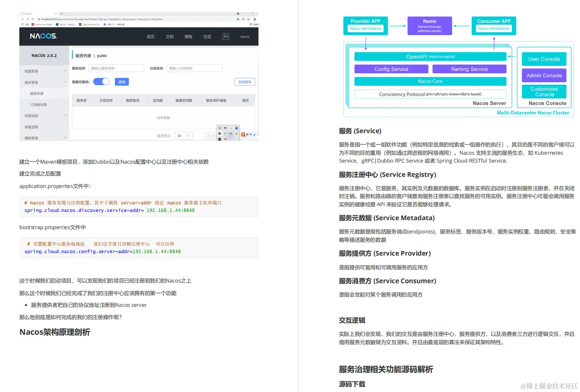Click the 没有数据 empty table message

[x=163, y=118]
